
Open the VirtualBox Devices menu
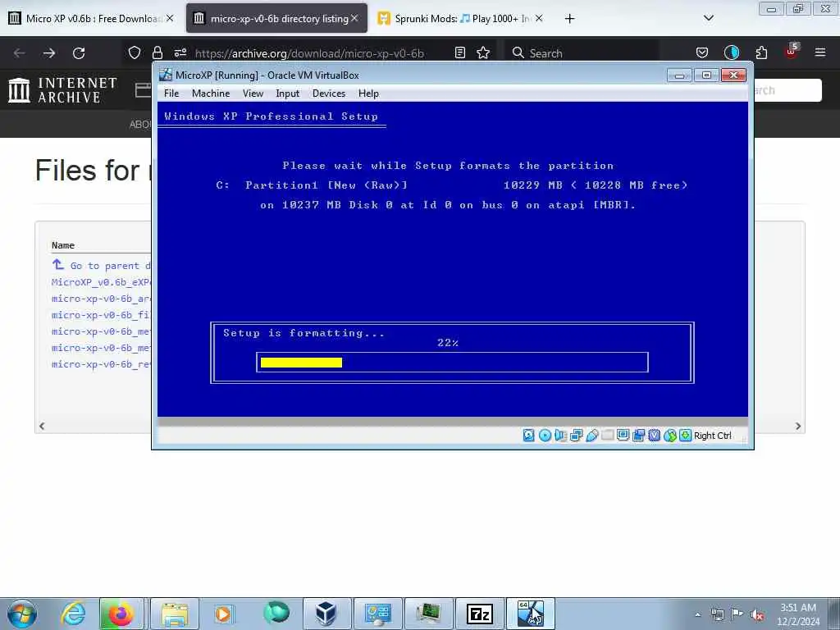tap(329, 94)
